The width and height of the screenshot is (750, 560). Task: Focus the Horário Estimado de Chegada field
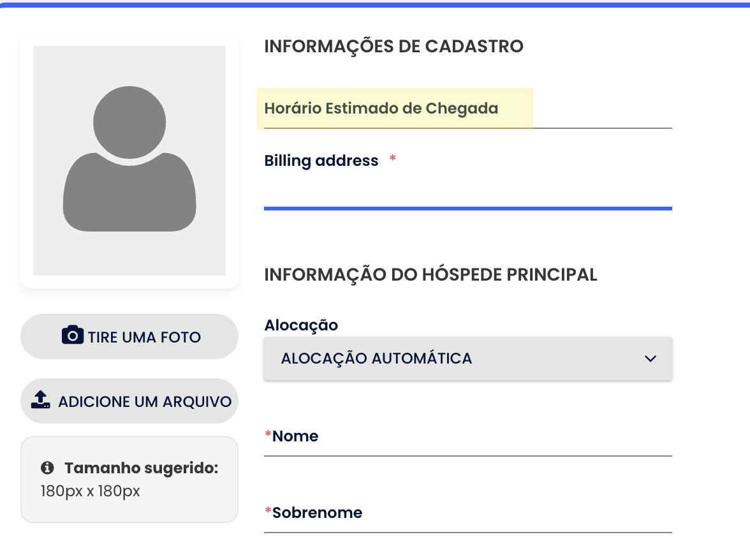(x=467, y=109)
